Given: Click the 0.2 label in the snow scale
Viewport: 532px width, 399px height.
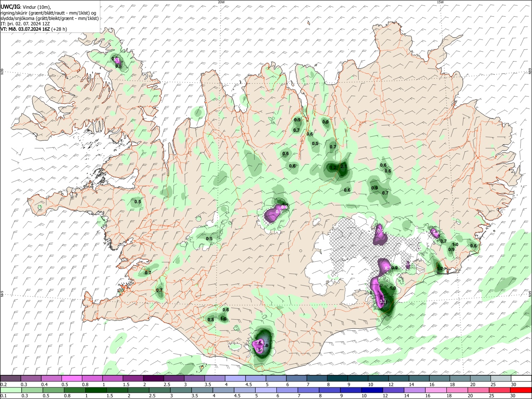Looking at the screenshot, I should click(x=4, y=384).
